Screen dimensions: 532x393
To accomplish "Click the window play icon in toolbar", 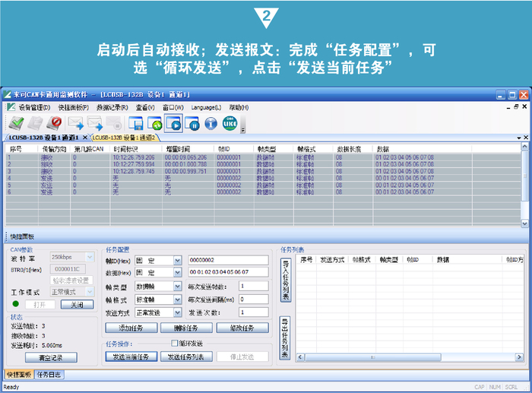I will [173, 123].
